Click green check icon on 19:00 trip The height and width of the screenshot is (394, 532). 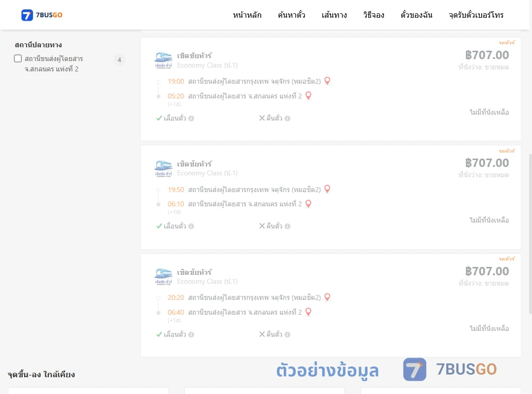(159, 118)
